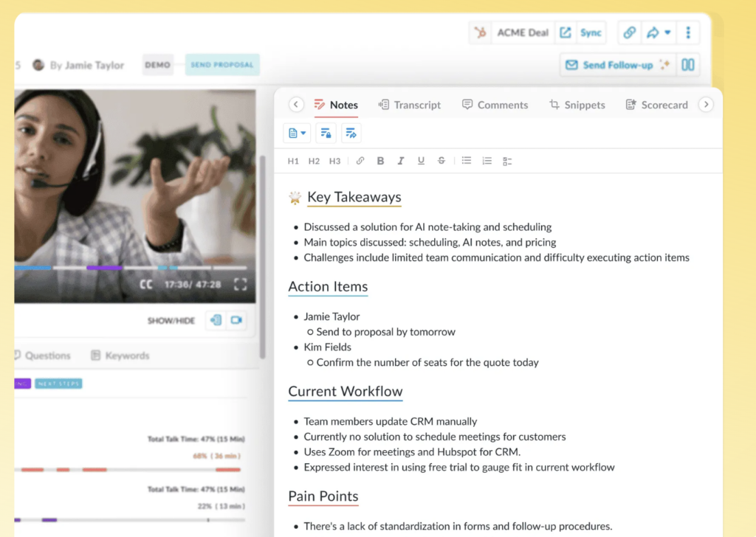This screenshot has width=756, height=537.
Task: Click 'Jamie Taylor' action item name
Action: point(331,317)
